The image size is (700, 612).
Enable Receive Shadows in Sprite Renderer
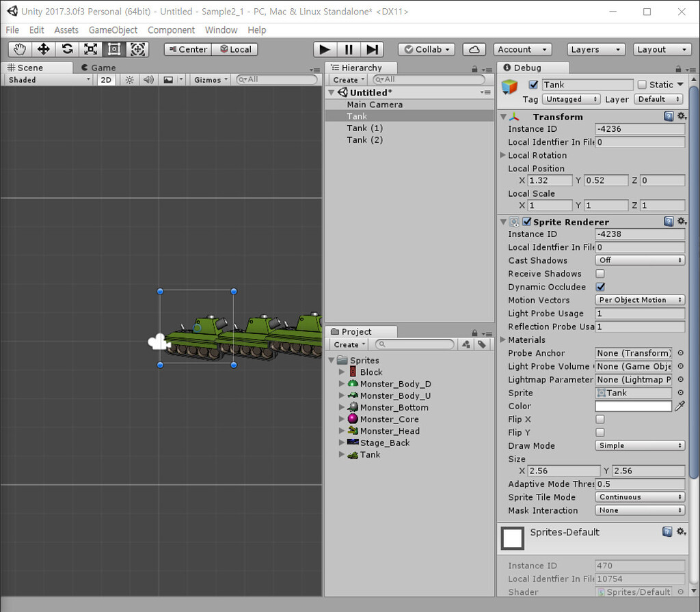pyautogui.click(x=600, y=273)
